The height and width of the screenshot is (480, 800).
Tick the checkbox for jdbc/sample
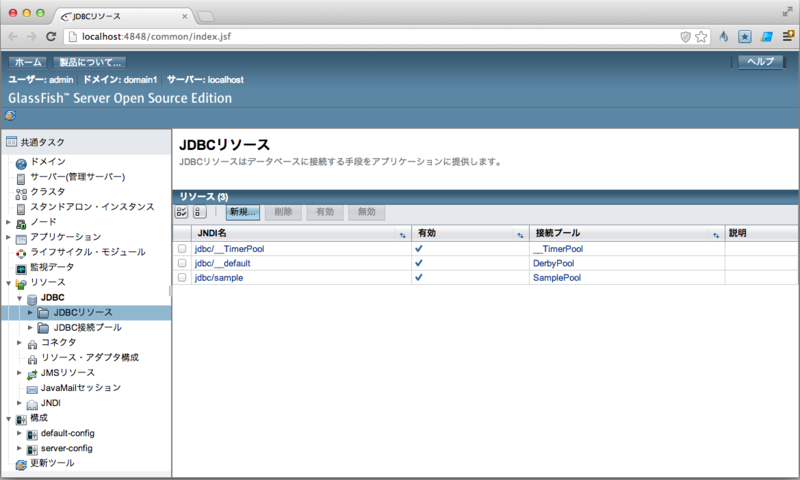pos(182,277)
